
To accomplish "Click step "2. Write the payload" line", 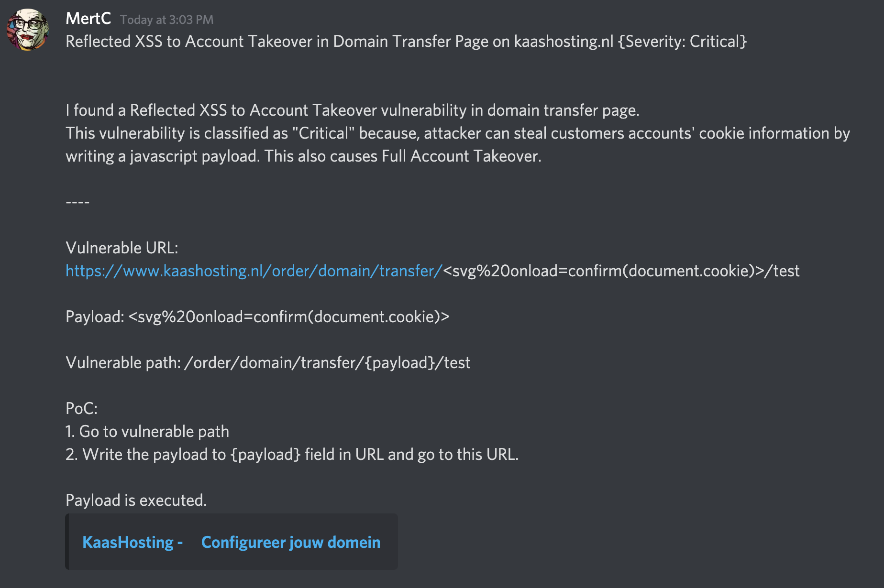I will tap(292, 455).
